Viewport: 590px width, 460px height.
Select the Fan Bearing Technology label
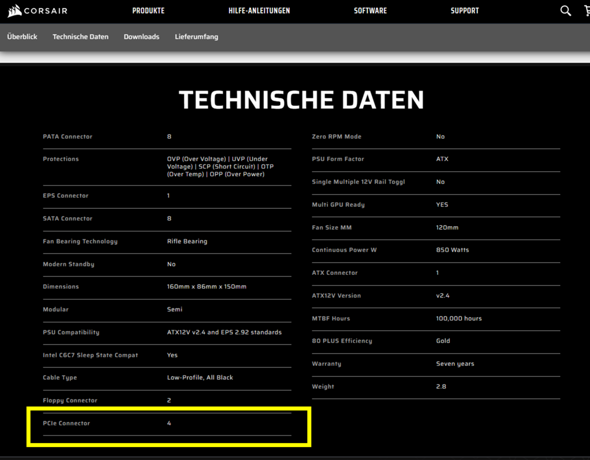click(80, 241)
